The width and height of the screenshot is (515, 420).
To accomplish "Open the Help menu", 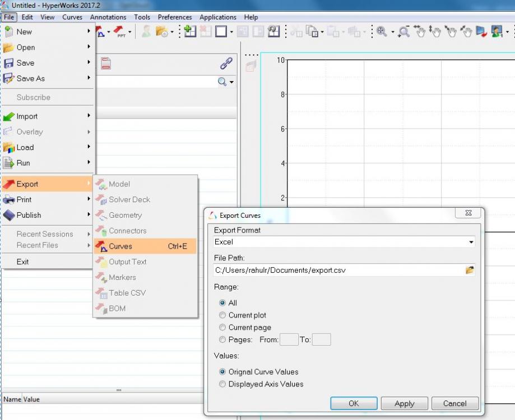I will coord(251,17).
